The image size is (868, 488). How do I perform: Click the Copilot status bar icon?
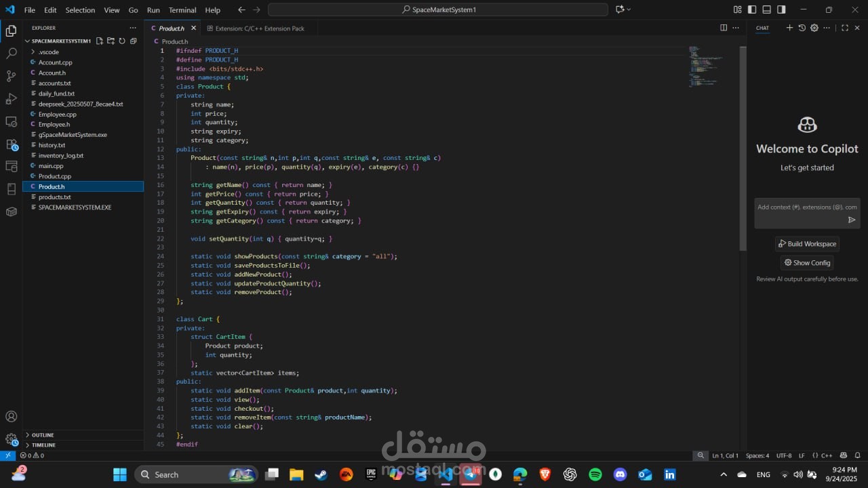844,455
